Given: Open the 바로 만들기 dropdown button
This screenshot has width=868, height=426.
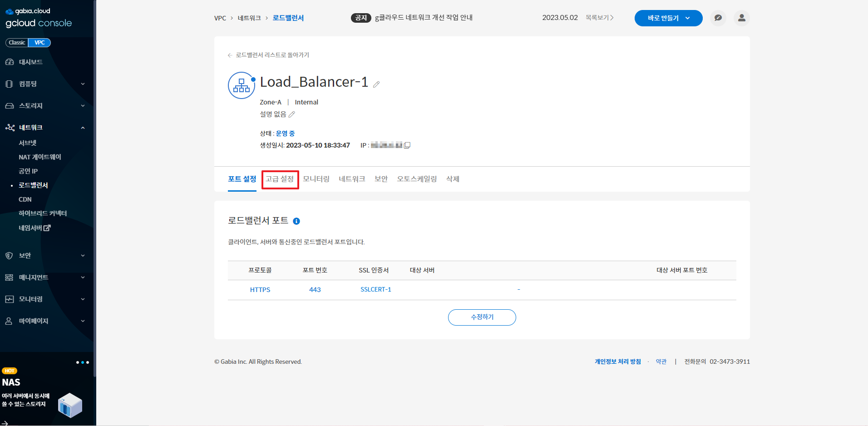Looking at the screenshot, I should (668, 18).
